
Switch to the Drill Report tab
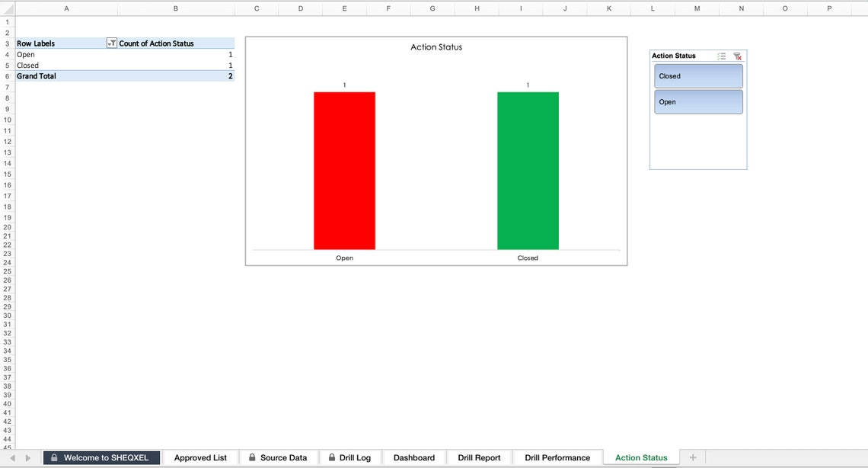[479, 457]
